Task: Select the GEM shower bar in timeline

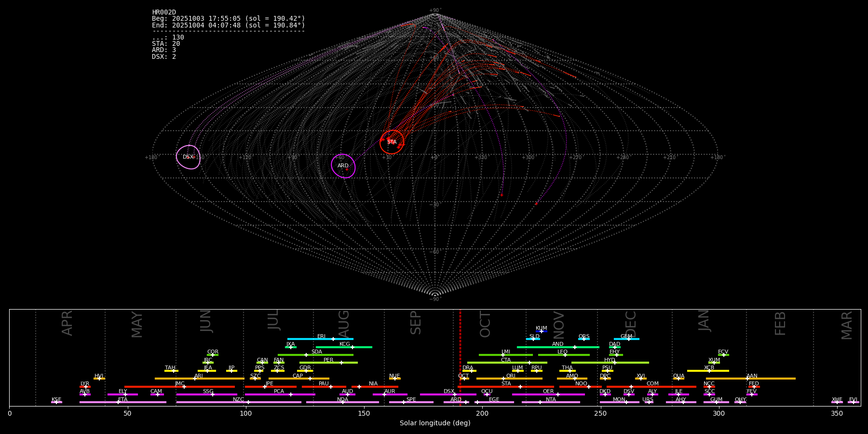Action: pos(626,339)
